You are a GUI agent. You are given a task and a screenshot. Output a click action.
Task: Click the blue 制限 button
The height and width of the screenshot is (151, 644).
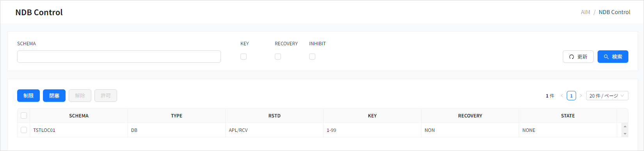(x=28, y=96)
